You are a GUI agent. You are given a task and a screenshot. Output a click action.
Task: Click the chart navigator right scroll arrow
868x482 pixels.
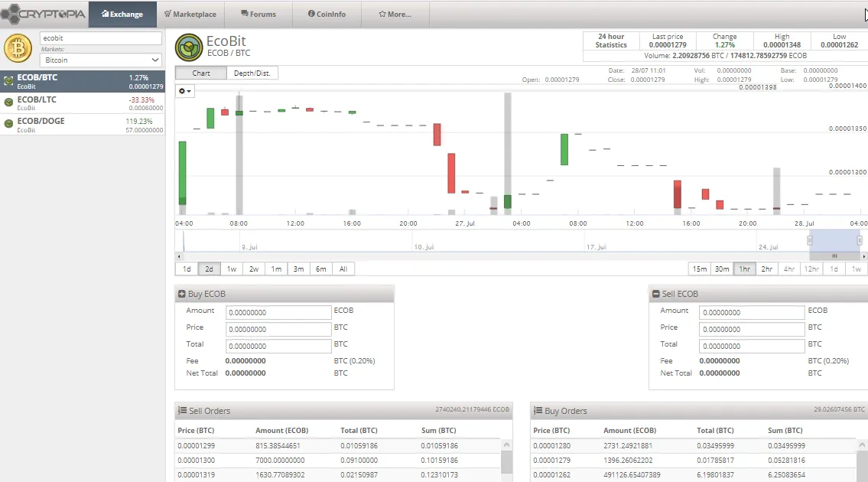point(863,256)
